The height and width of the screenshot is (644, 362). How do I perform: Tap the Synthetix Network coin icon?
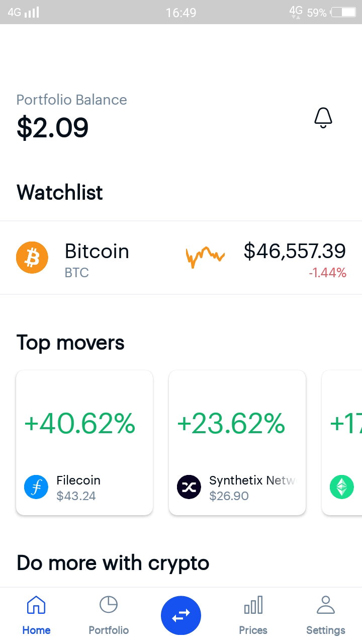point(189,487)
